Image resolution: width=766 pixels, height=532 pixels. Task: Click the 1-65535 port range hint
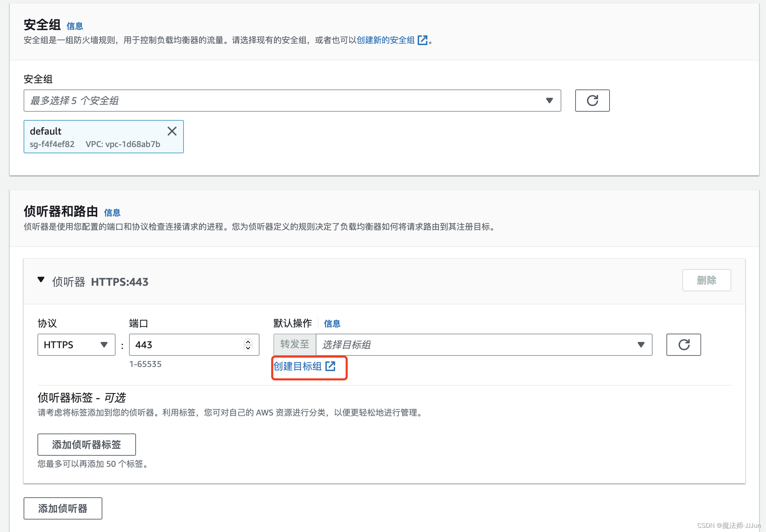tap(145, 364)
